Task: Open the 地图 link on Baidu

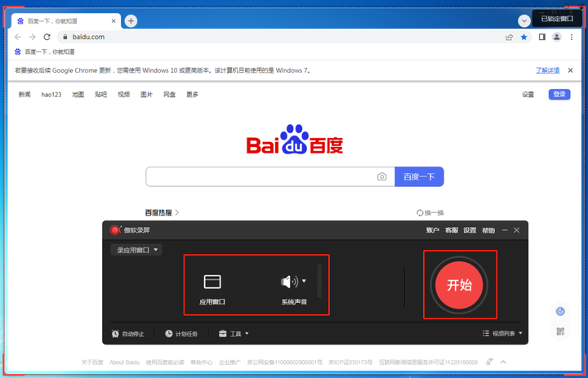Action: click(x=78, y=95)
